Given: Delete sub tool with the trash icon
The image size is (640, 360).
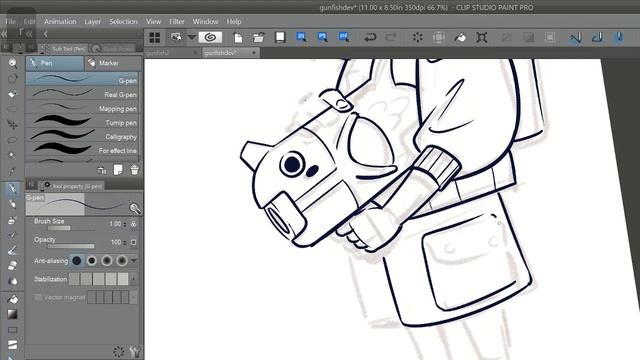Looking at the screenshot, I should coord(134,170).
